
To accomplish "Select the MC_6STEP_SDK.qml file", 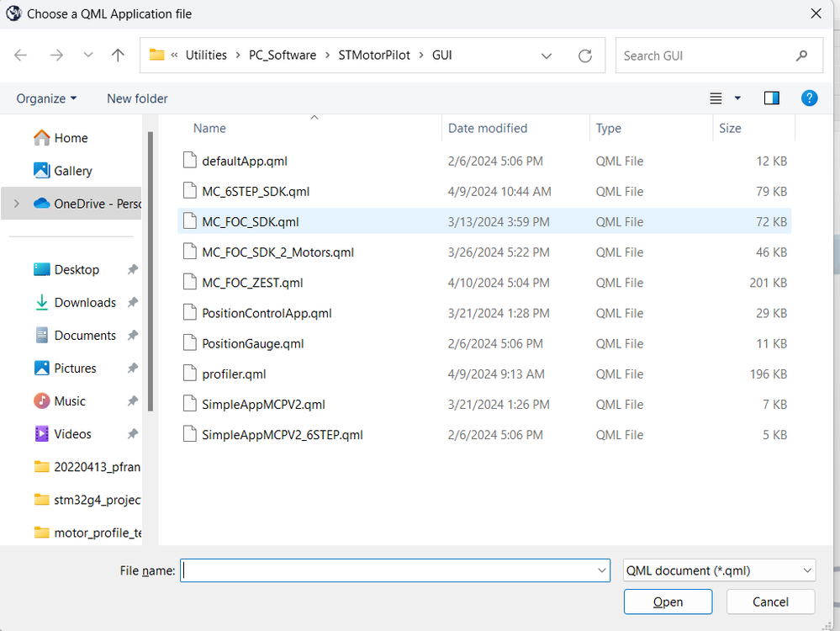I will click(484, 191).
